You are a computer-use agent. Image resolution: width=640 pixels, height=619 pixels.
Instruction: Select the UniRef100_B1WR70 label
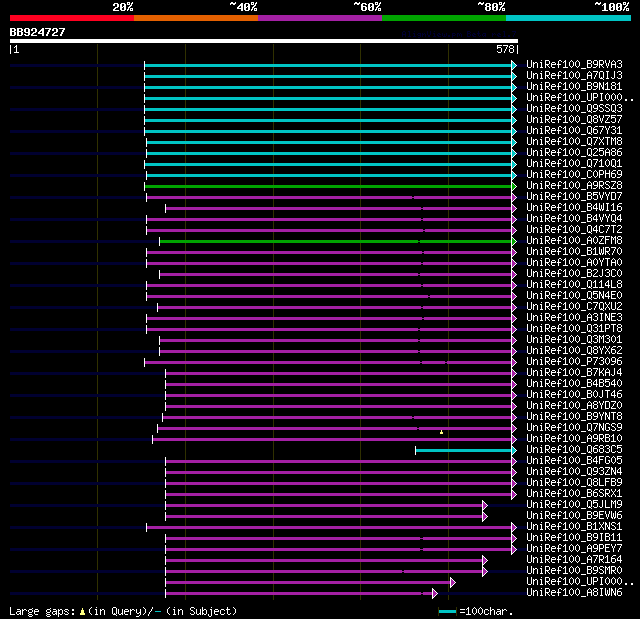574,252
